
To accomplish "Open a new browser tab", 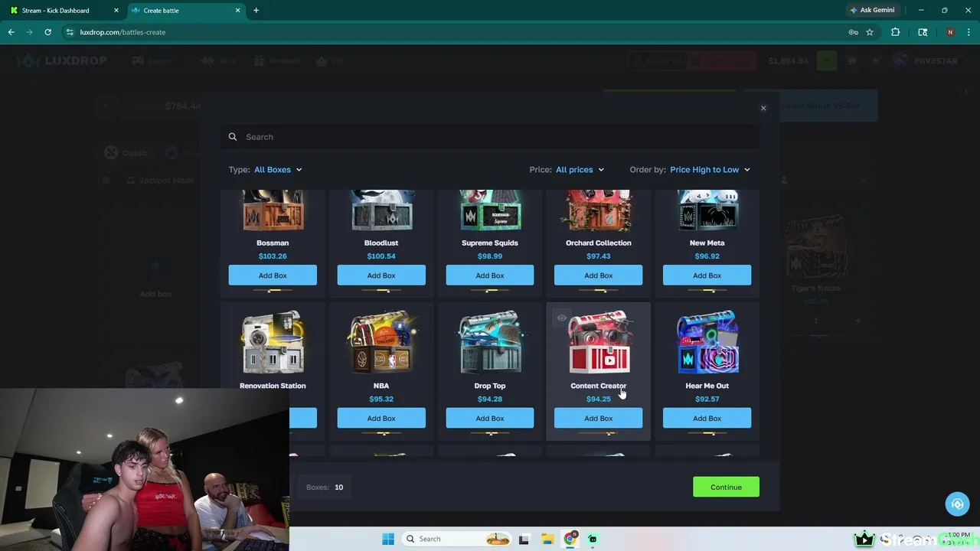I will click(x=256, y=11).
